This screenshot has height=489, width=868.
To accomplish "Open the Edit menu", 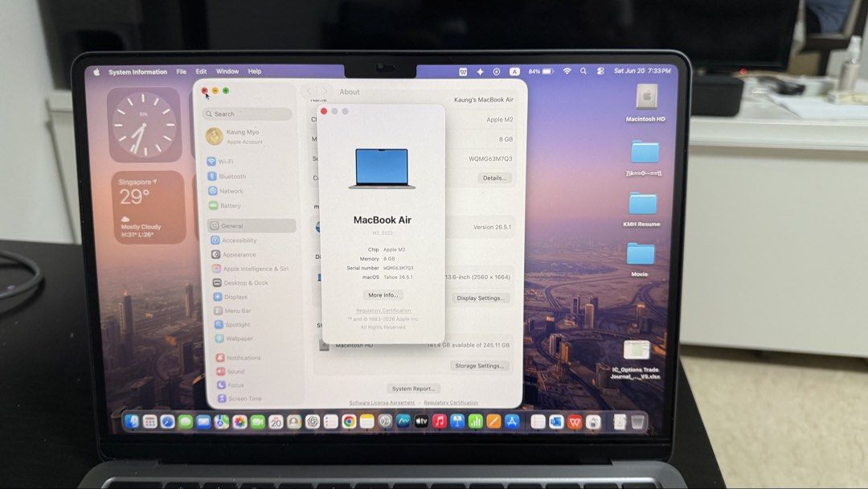I will point(201,72).
